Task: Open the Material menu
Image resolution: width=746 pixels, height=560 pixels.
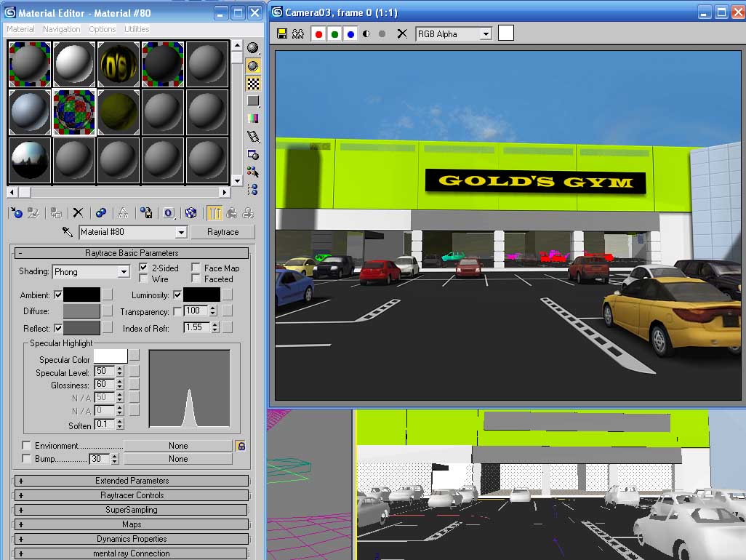Action: pyautogui.click(x=20, y=29)
